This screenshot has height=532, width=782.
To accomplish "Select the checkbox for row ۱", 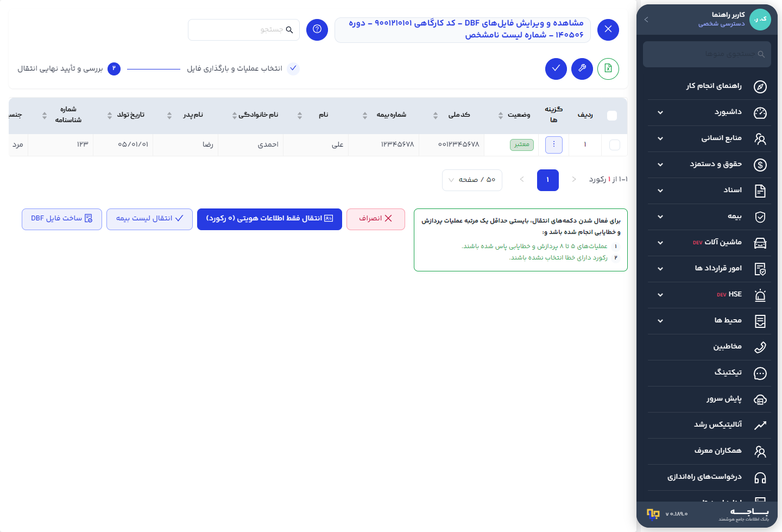I will 615,145.
